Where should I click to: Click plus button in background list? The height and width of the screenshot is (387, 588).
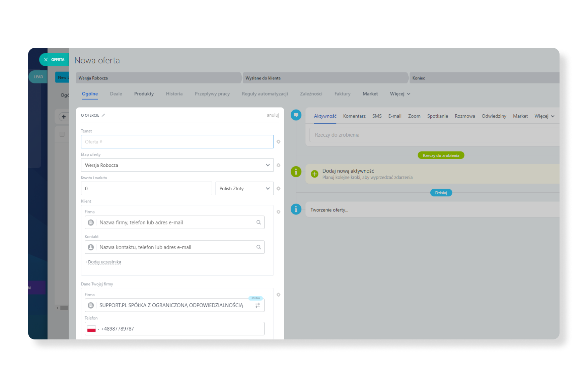pyautogui.click(x=64, y=117)
